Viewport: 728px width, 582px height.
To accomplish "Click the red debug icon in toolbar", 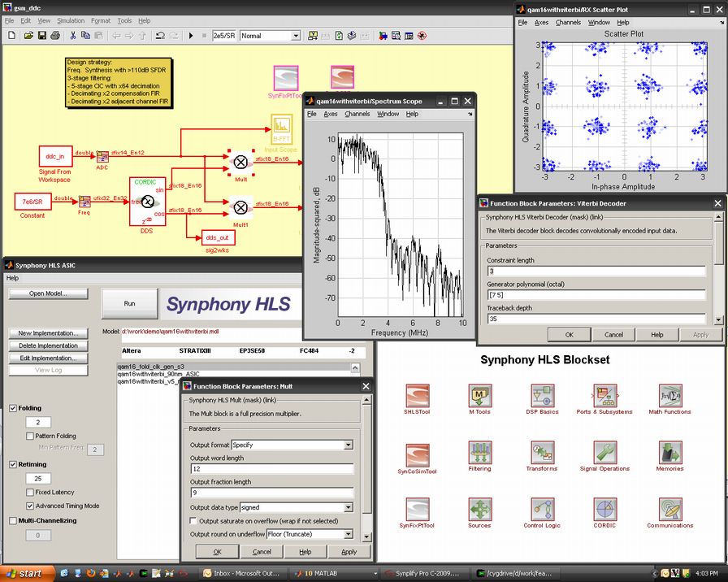I will pyautogui.click(x=422, y=36).
